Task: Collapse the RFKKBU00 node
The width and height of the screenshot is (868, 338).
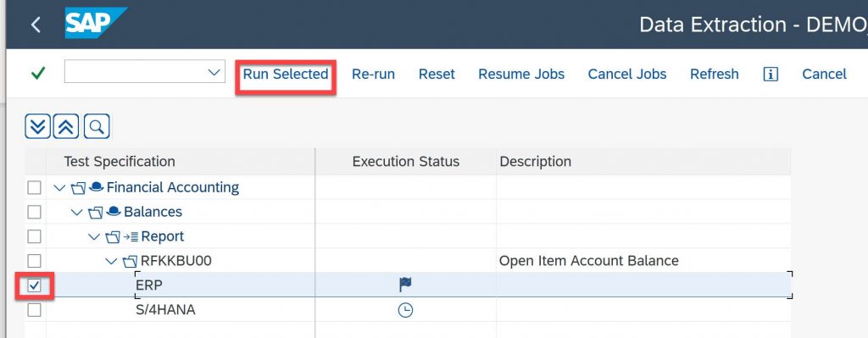Action: (111, 261)
